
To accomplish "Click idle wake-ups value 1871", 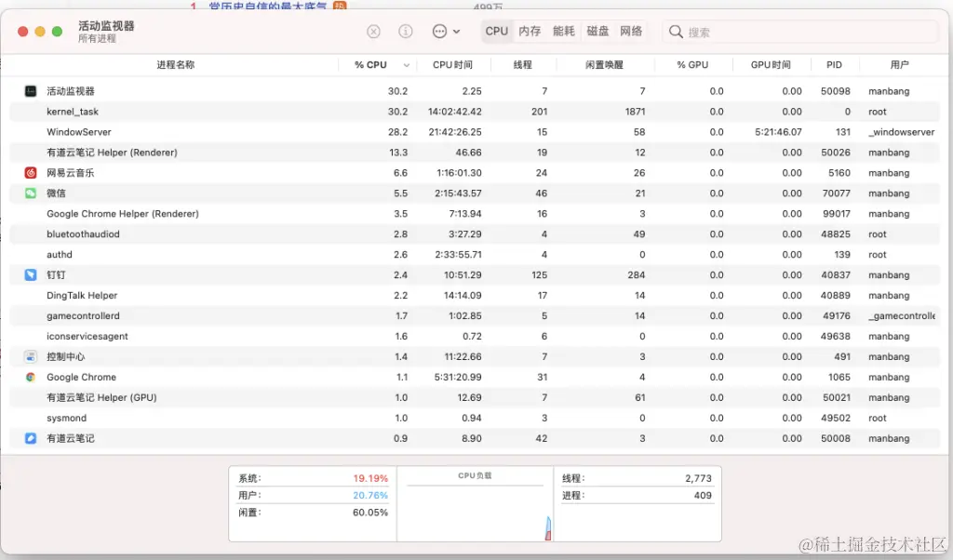I will tap(635, 112).
